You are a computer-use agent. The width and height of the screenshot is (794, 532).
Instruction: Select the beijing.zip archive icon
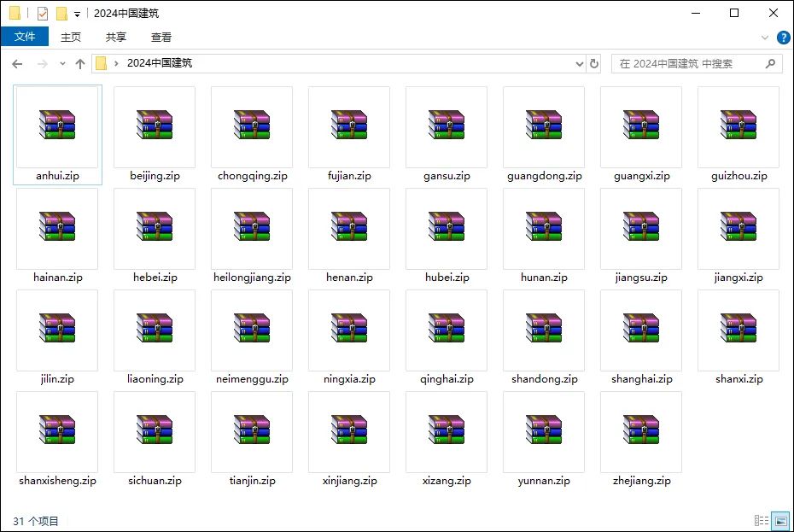(x=155, y=125)
